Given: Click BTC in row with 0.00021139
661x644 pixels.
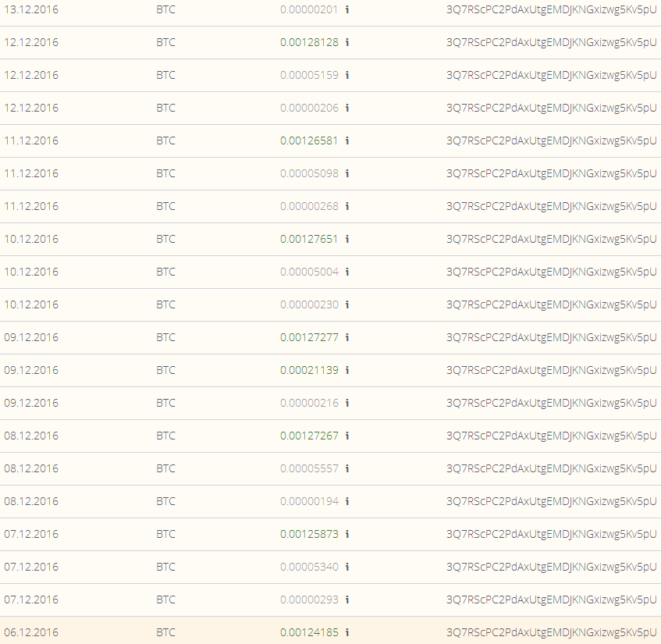Looking at the screenshot, I should coord(165,370).
